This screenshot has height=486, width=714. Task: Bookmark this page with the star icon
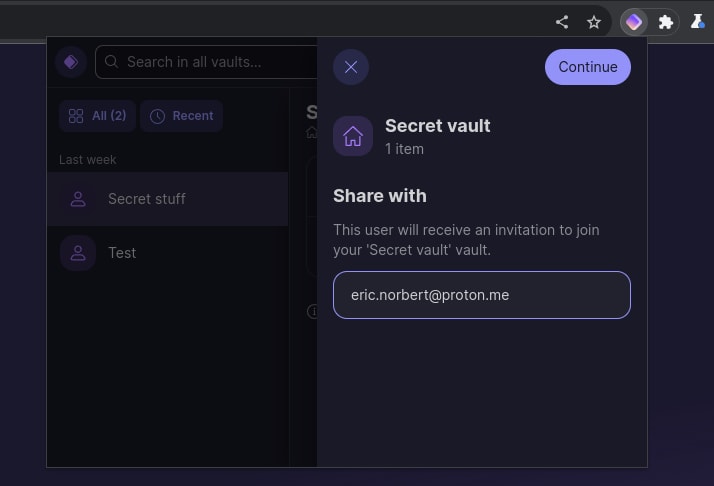(594, 22)
